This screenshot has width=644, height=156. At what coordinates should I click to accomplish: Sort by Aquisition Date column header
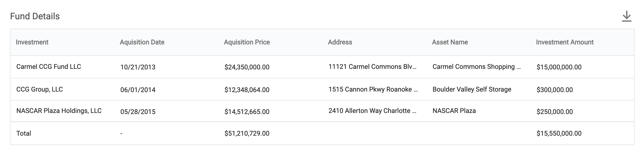pyautogui.click(x=142, y=42)
